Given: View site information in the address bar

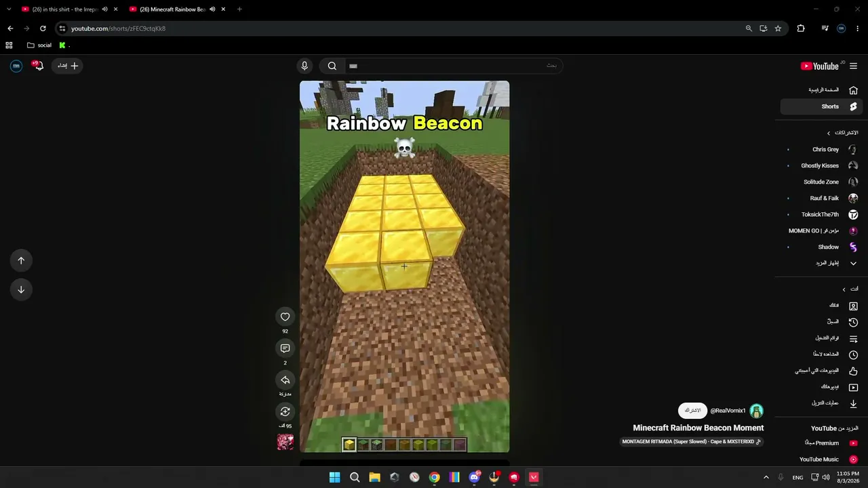Looking at the screenshot, I should pos(62,28).
